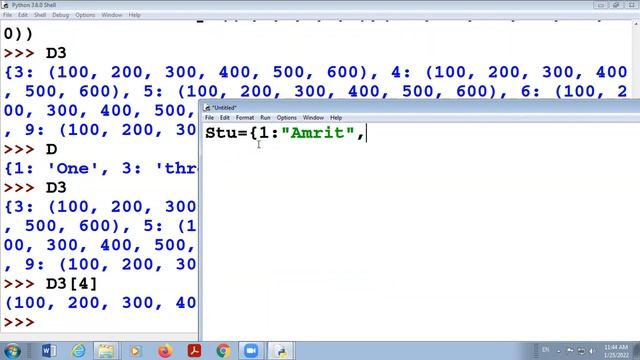The image size is (640, 360).
Task: Show hidden system tray icons
Action: click(559, 351)
